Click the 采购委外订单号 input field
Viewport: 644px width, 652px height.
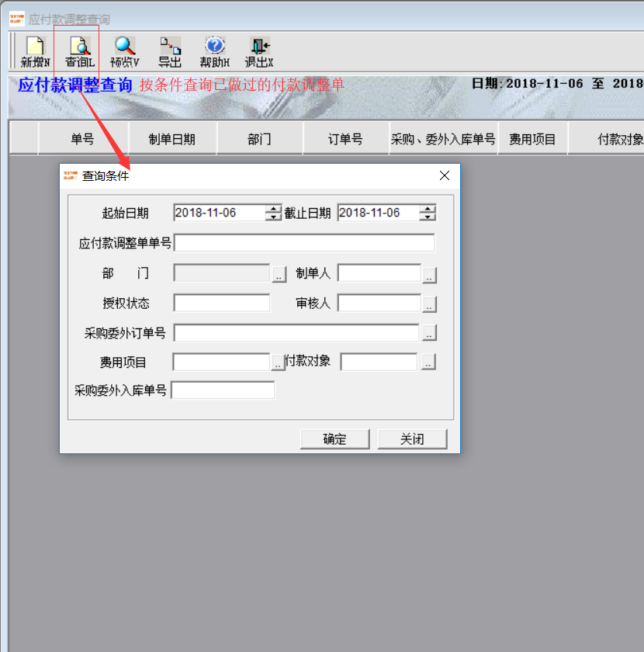(297, 333)
